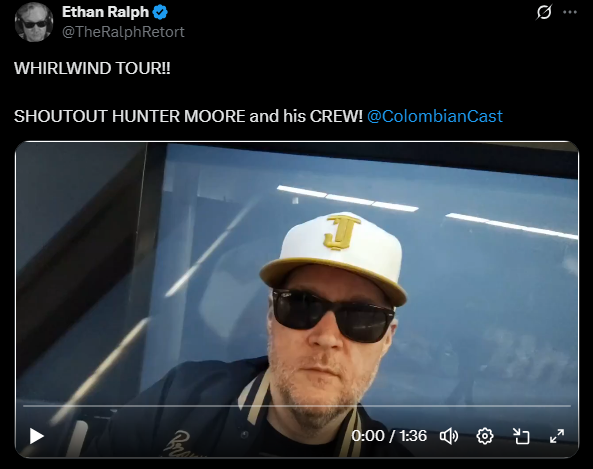Click the Grok icon beside the options menu
The height and width of the screenshot is (469, 593).
544,12
